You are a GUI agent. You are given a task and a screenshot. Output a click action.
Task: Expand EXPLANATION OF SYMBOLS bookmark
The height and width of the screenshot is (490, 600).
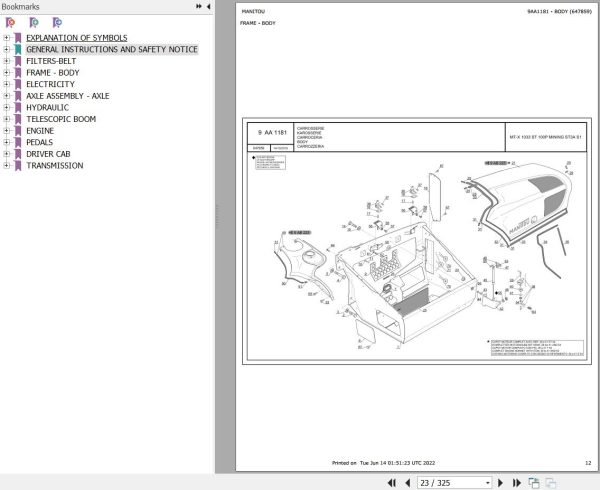click(6, 37)
